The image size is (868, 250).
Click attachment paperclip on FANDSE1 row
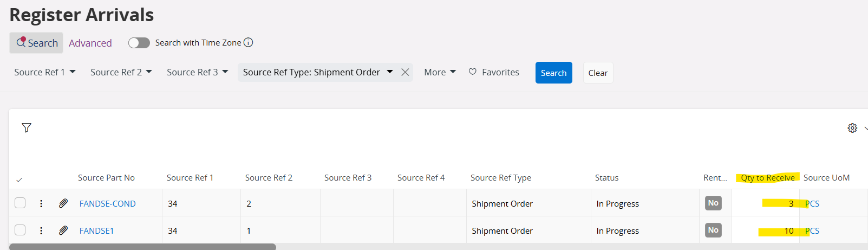[63, 230]
